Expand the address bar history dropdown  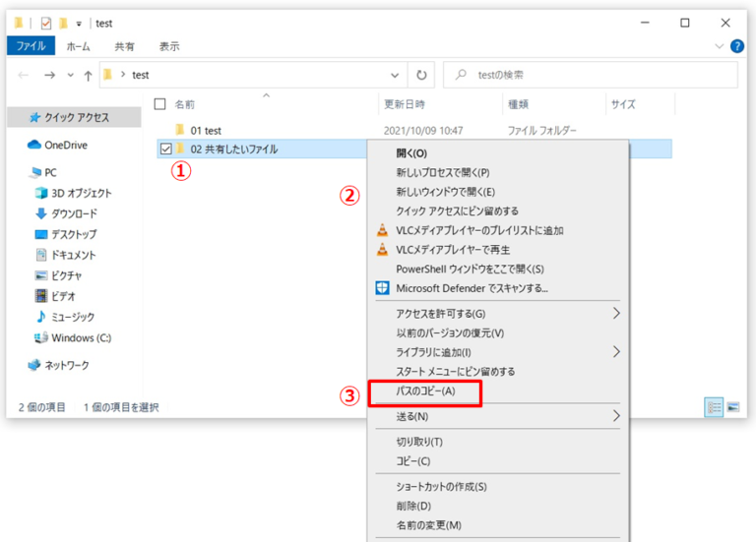395,75
